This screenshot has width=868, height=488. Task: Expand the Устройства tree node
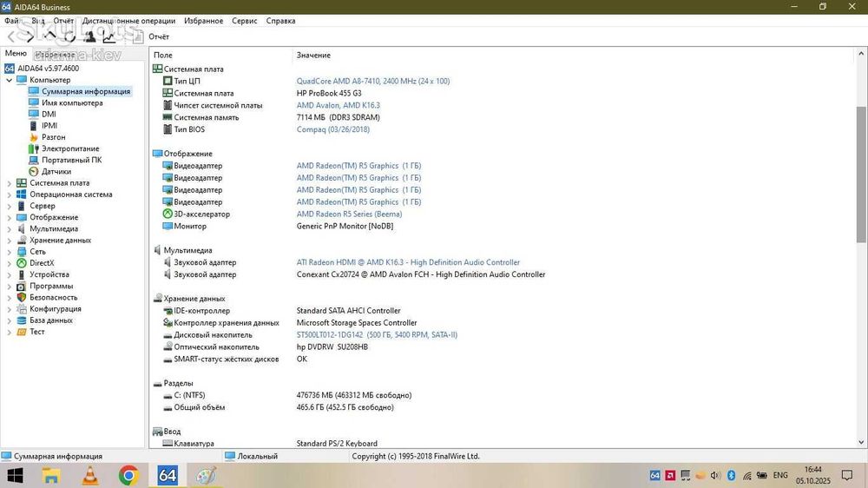click(9, 274)
